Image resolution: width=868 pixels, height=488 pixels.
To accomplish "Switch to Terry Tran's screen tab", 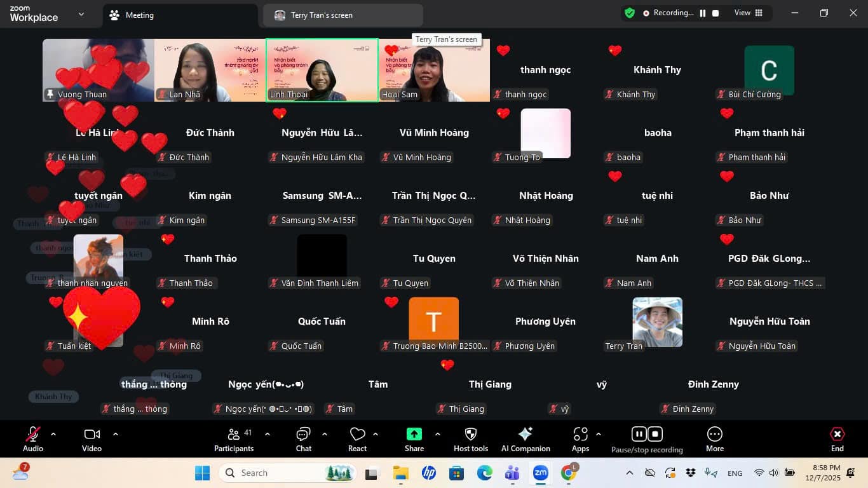I will click(x=321, y=15).
